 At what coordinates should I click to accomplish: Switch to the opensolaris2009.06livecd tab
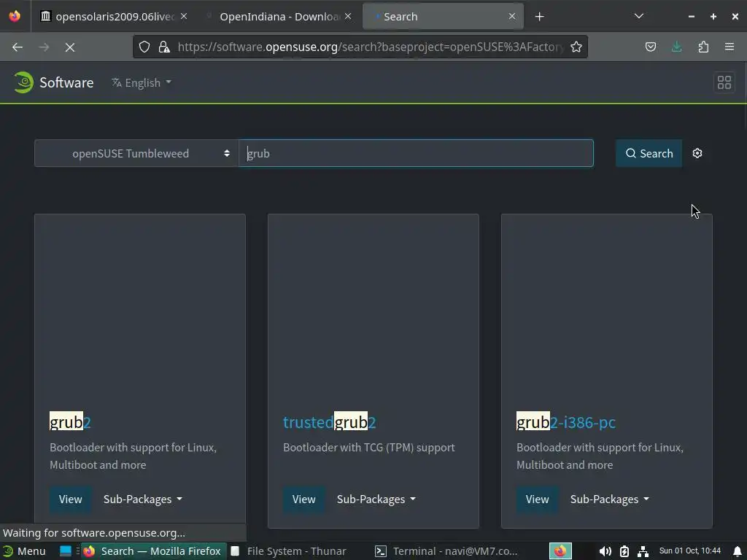108,17
